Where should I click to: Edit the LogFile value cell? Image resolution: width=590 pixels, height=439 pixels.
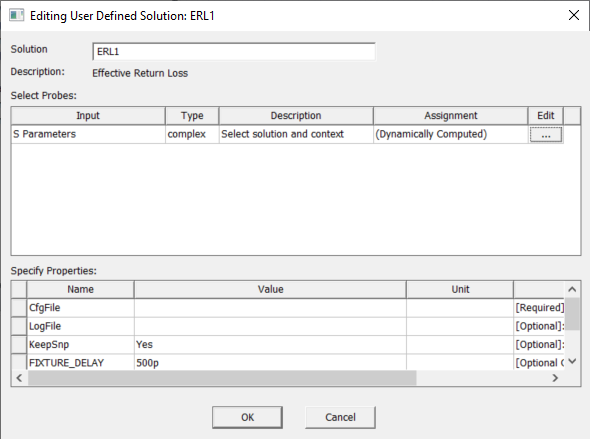(270, 326)
